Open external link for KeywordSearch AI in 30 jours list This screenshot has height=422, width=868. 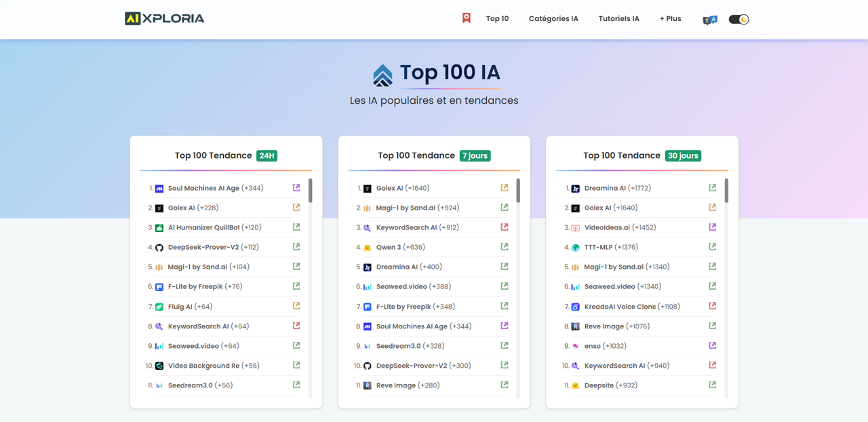coord(713,365)
